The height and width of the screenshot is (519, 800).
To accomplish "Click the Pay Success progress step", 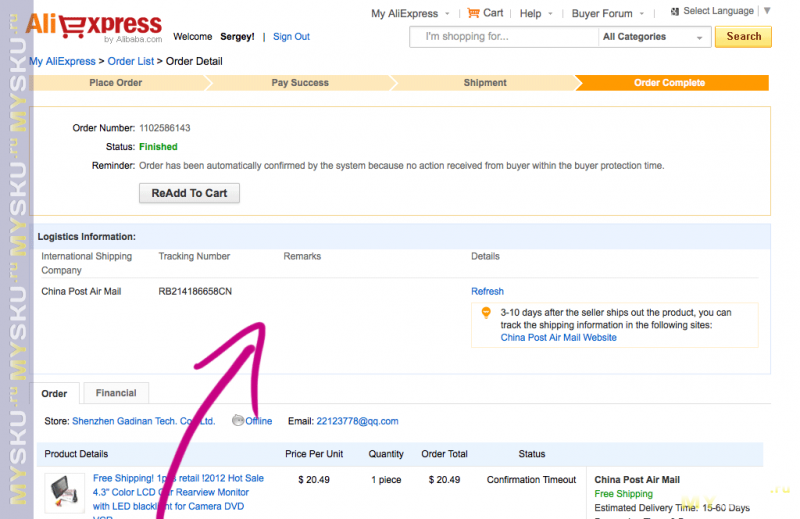I will 300,83.
